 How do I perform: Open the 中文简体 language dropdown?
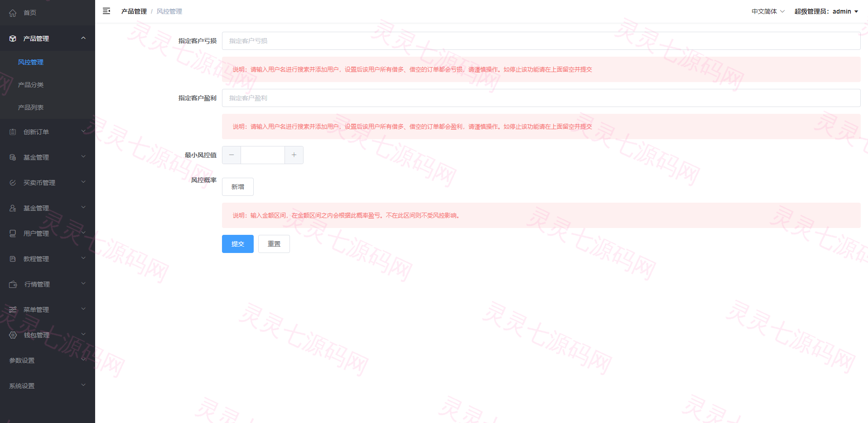coord(768,11)
